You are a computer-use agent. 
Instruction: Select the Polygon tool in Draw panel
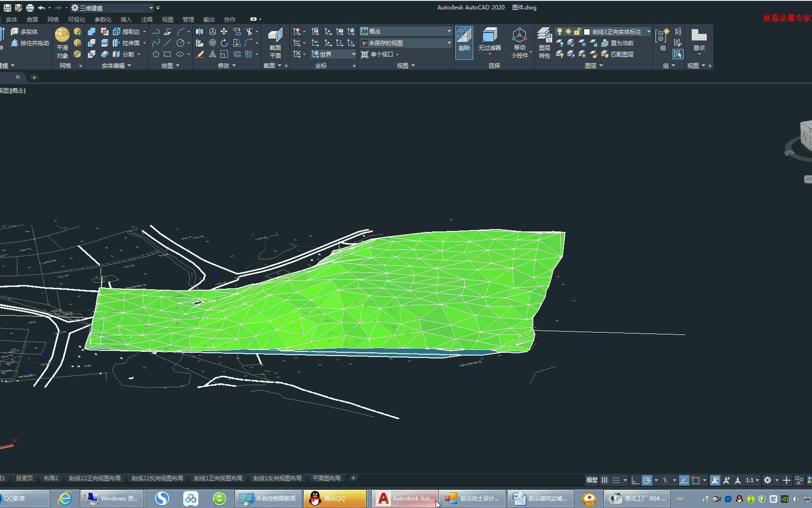(156, 54)
